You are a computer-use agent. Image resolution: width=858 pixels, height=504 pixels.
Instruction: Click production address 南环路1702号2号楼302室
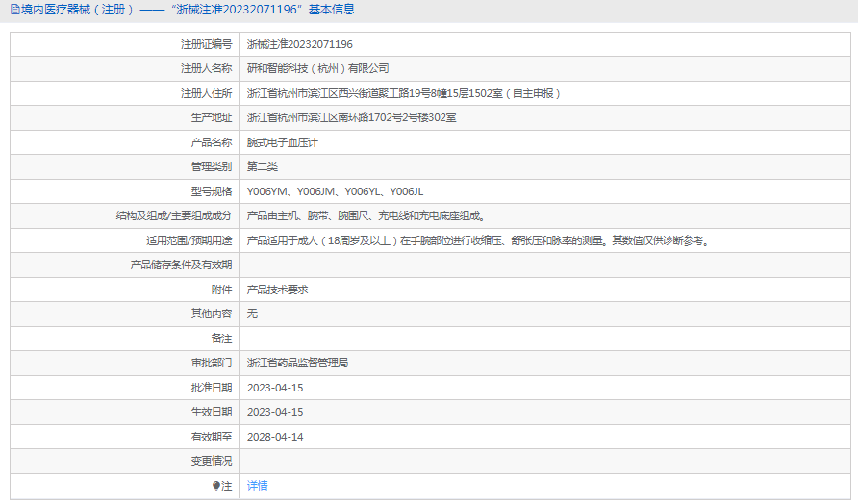[x=351, y=117]
